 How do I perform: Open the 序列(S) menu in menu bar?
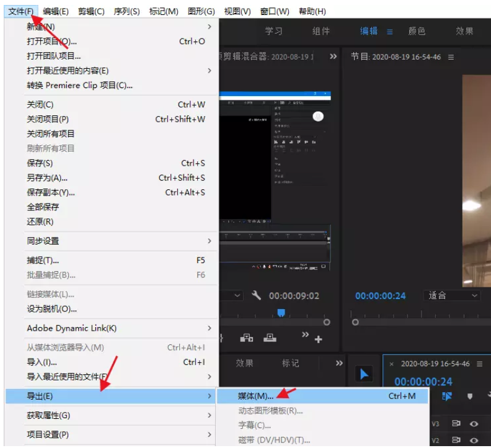click(126, 11)
